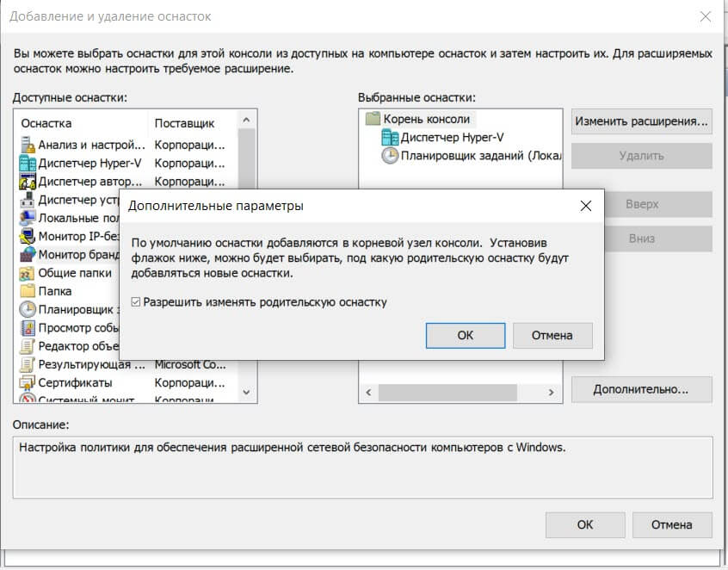Click the device manager snap-in icon

pyautogui.click(x=28, y=200)
